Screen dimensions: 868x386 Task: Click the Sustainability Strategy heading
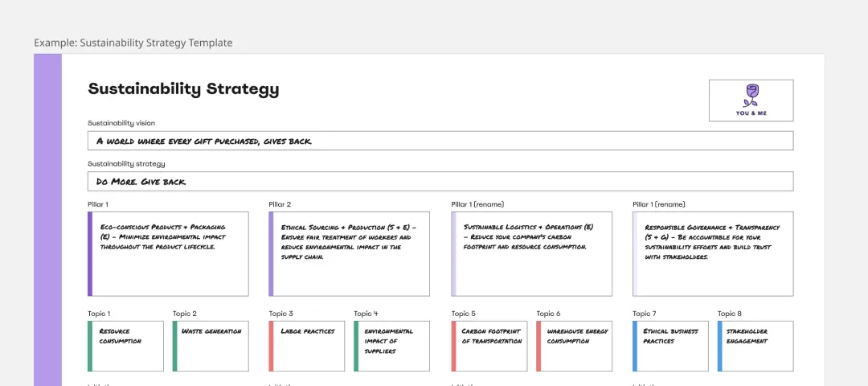tap(183, 89)
